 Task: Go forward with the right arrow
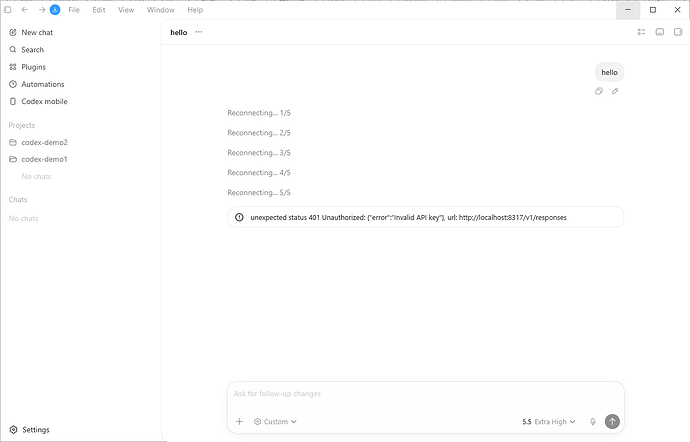(41, 10)
